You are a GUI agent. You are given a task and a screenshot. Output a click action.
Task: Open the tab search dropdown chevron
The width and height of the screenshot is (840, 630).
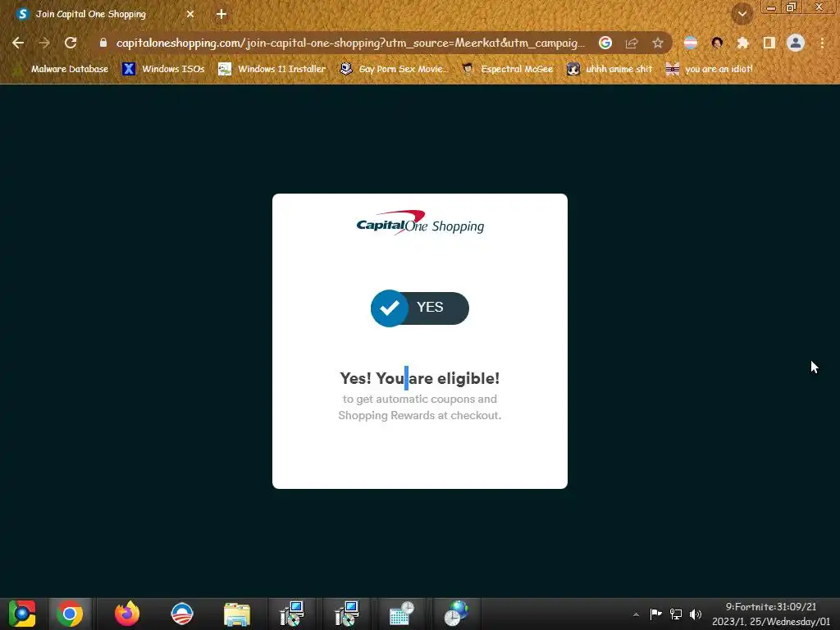[742, 14]
